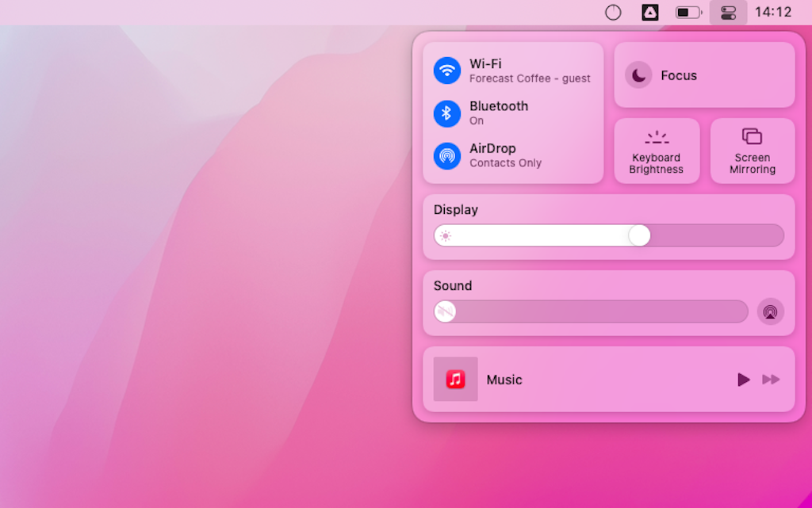Check the battery status icon
Viewport: 812px width, 508px height.
click(x=688, y=12)
